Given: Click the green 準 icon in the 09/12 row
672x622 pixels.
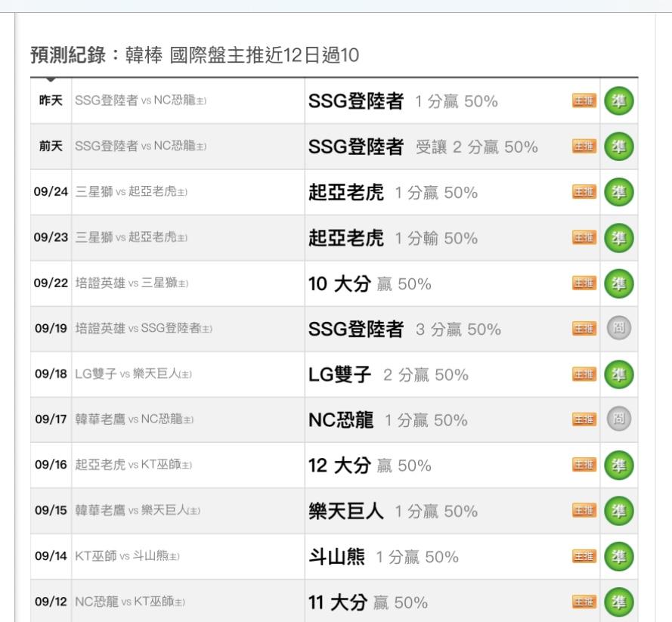Looking at the screenshot, I should coord(619,602).
